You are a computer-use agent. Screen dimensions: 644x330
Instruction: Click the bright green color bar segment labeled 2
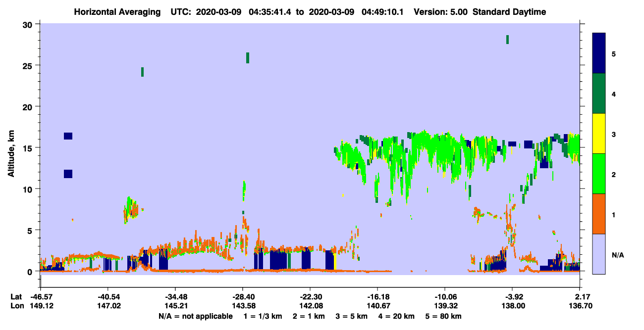click(599, 174)
